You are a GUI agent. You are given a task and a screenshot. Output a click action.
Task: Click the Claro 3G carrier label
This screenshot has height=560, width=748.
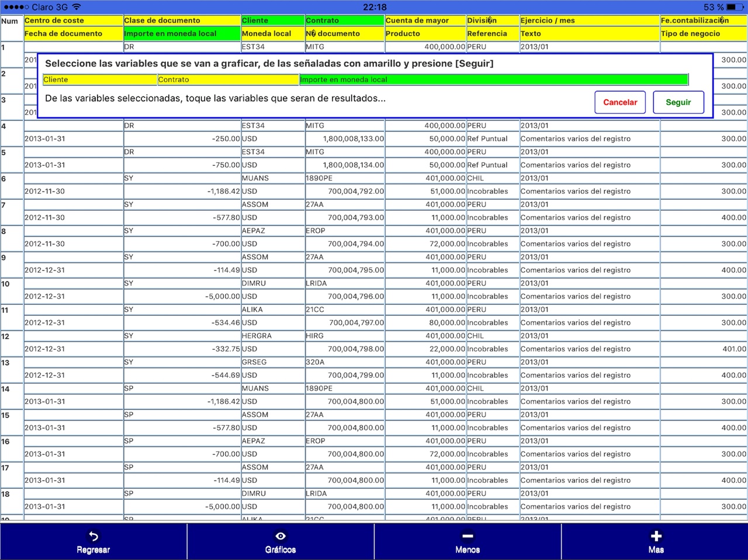coord(50,7)
